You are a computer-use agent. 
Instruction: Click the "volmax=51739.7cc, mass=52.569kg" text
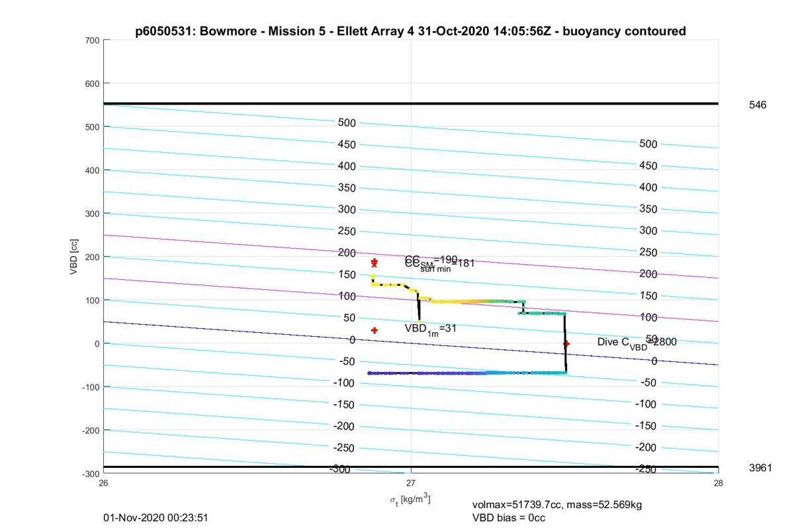coord(557,505)
